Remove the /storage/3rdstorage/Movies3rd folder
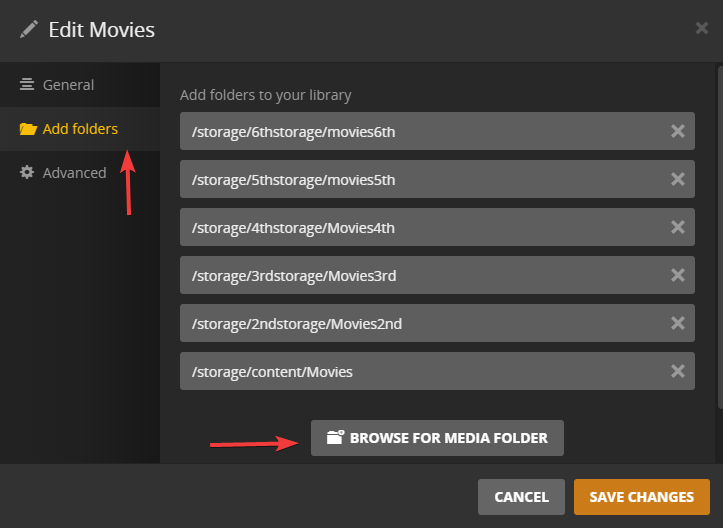723x528 pixels. point(677,275)
